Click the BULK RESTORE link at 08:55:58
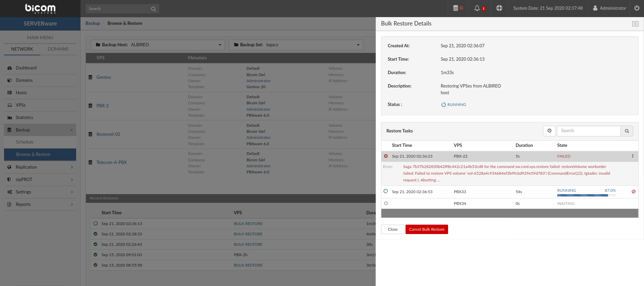 click(248, 266)
